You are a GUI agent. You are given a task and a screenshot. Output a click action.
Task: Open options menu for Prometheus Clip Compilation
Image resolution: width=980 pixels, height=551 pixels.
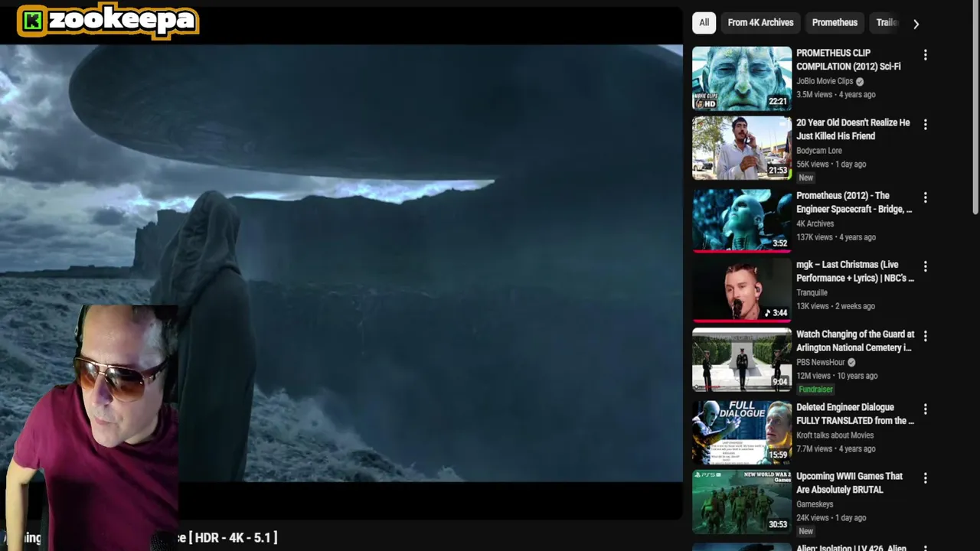pos(925,55)
